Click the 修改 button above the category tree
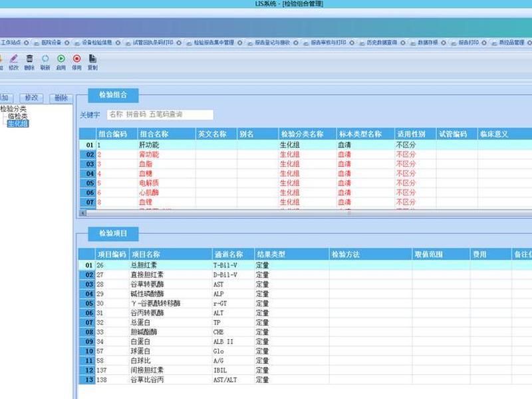The height and width of the screenshot is (399, 532). pyautogui.click(x=31, y=98)
